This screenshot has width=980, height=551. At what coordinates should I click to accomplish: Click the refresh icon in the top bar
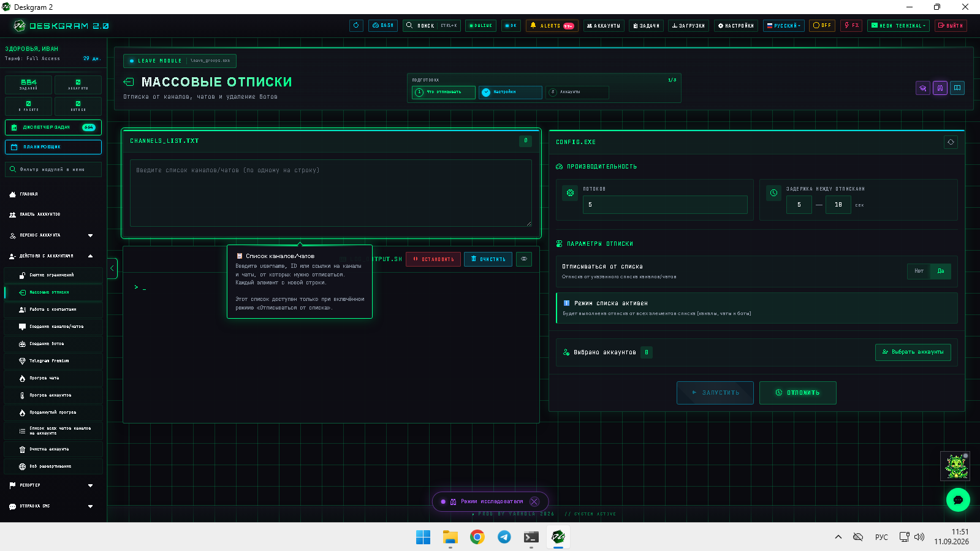tap(356, 26)
